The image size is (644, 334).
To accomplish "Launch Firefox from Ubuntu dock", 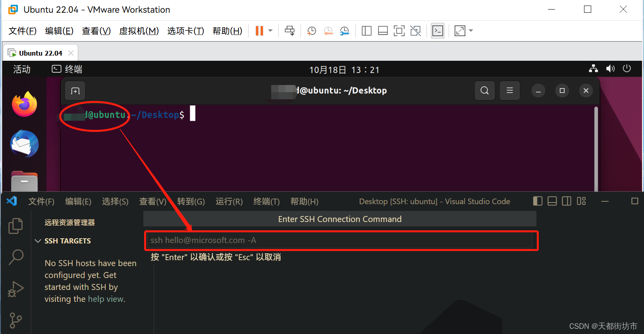I will 25,104.
